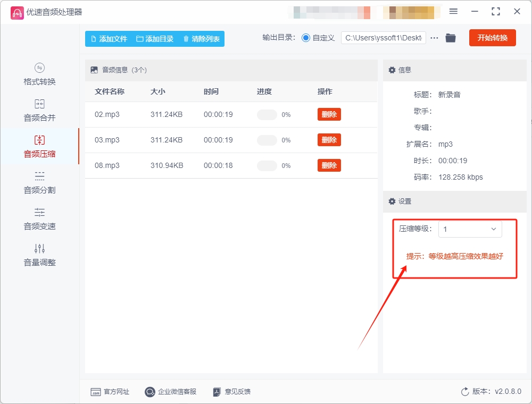532x404 pixels.
Task: Click 添加目录 add folder button
Action: (x=155, y=39)
